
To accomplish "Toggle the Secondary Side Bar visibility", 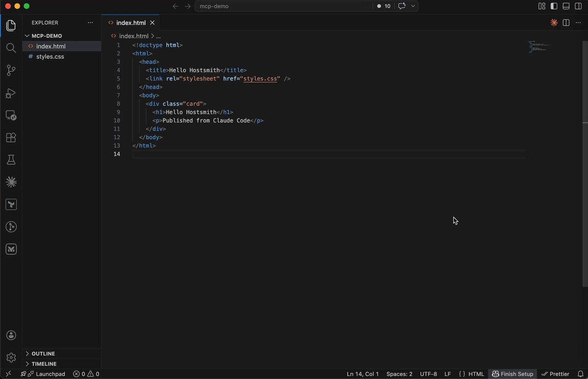I will (x=578, y=6).
